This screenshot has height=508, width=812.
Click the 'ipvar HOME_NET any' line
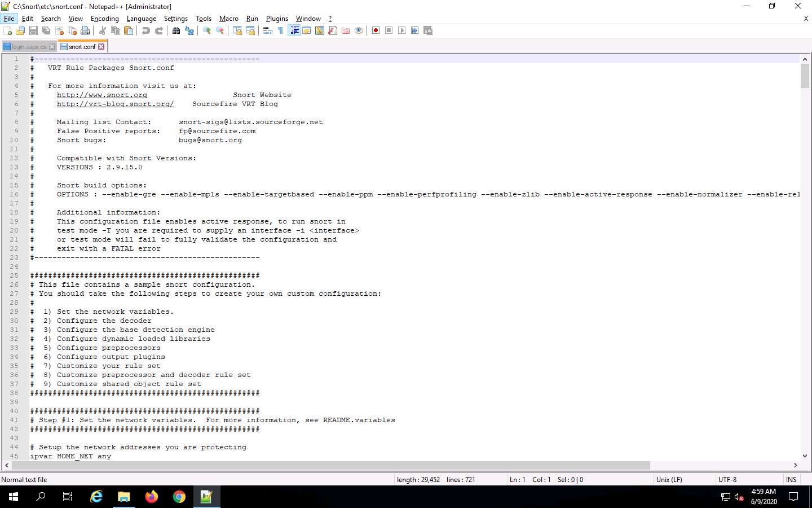70,456
